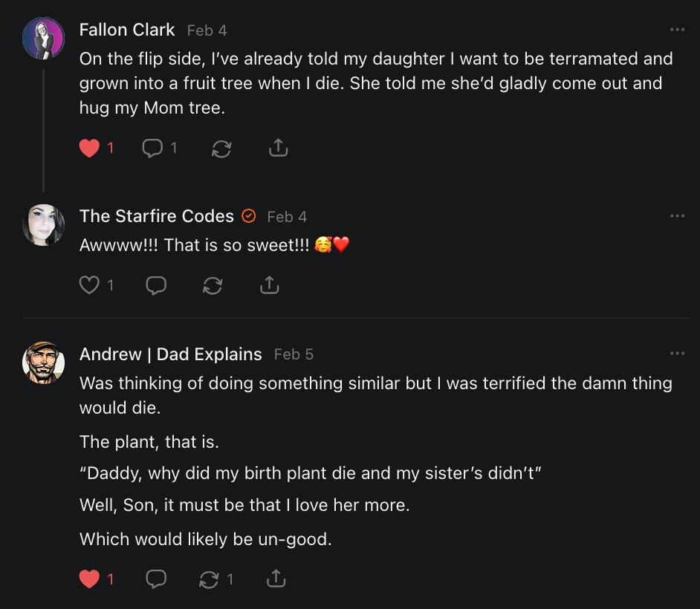Screen dimensions: 700x609
Task: Open Andrew | Dad Explains profile link
Action: [x=170, y=354]
